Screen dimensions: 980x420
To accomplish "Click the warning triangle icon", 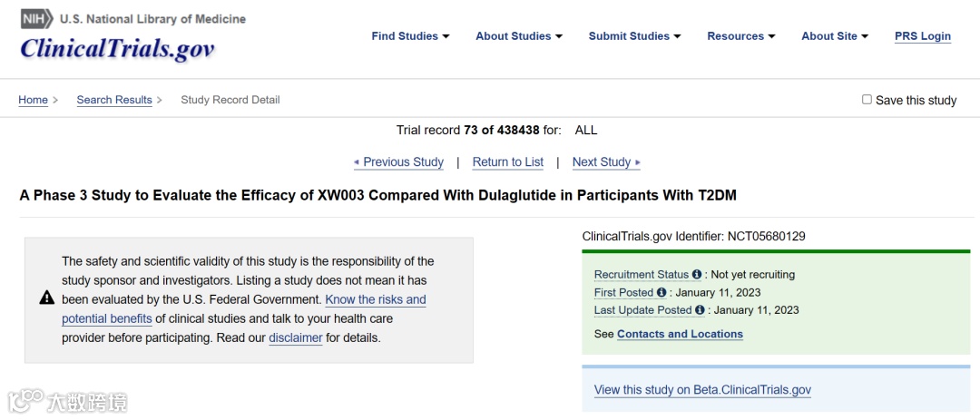I will [46, 298].
